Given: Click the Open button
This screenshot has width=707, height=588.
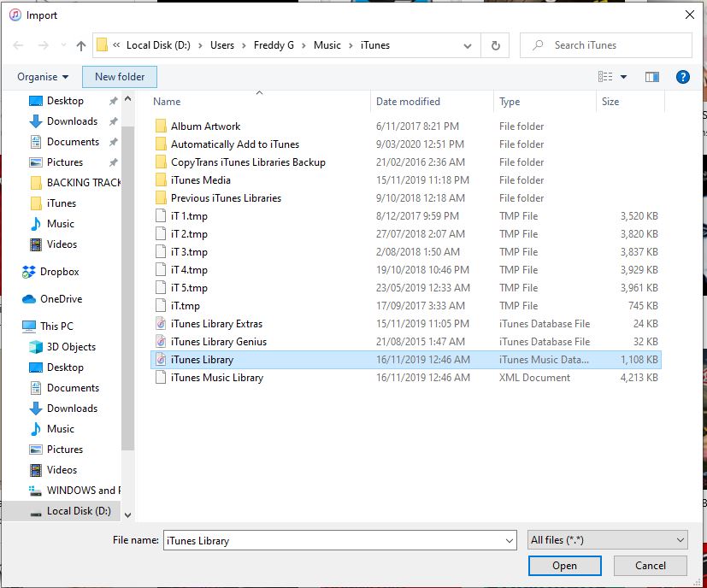Looking at the screenshot, I should pyautogui.click(x=564, y=566).
